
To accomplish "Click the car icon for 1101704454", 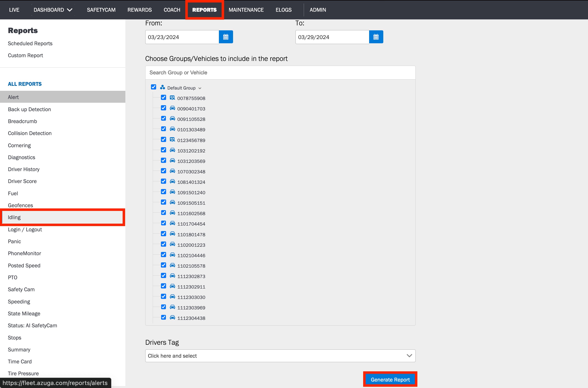I will (172, 223).
